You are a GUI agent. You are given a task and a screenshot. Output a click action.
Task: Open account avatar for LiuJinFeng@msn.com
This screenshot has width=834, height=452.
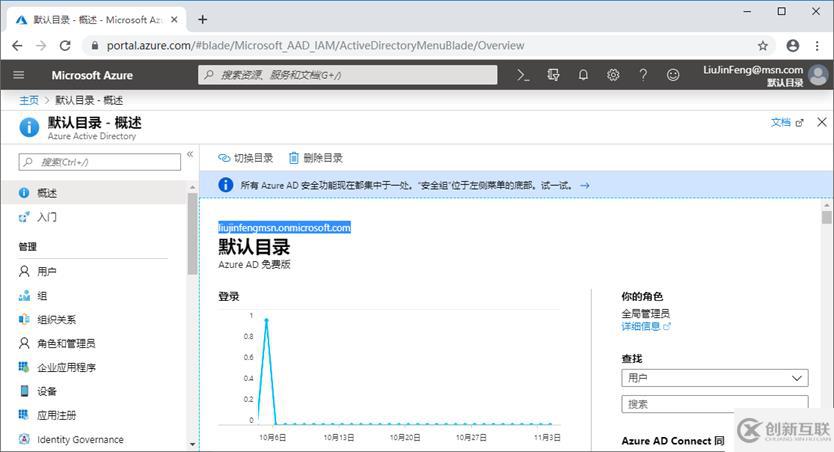tap(818, 75)
